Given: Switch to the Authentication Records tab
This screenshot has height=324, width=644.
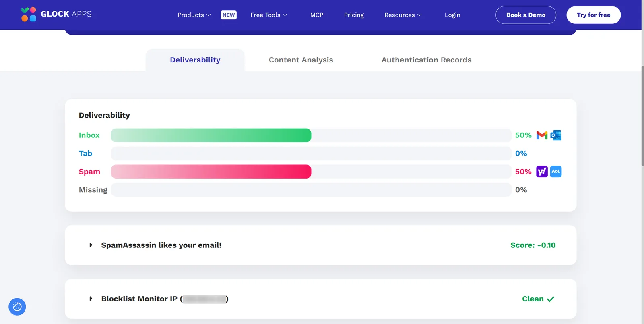Looking at the screenshot, I should 426,60.
